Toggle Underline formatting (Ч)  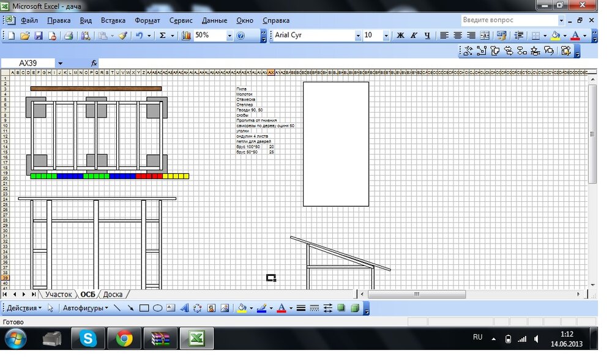tap(427, 35)
